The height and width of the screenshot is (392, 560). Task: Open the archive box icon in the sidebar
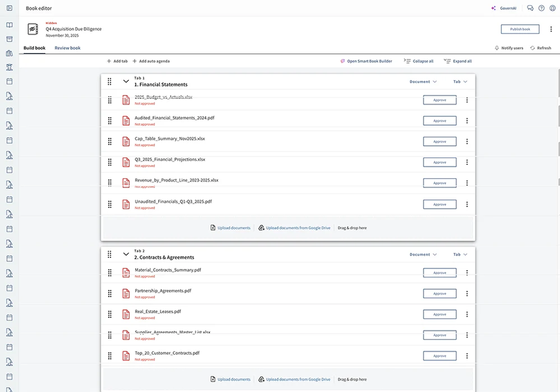click(10, 39)
